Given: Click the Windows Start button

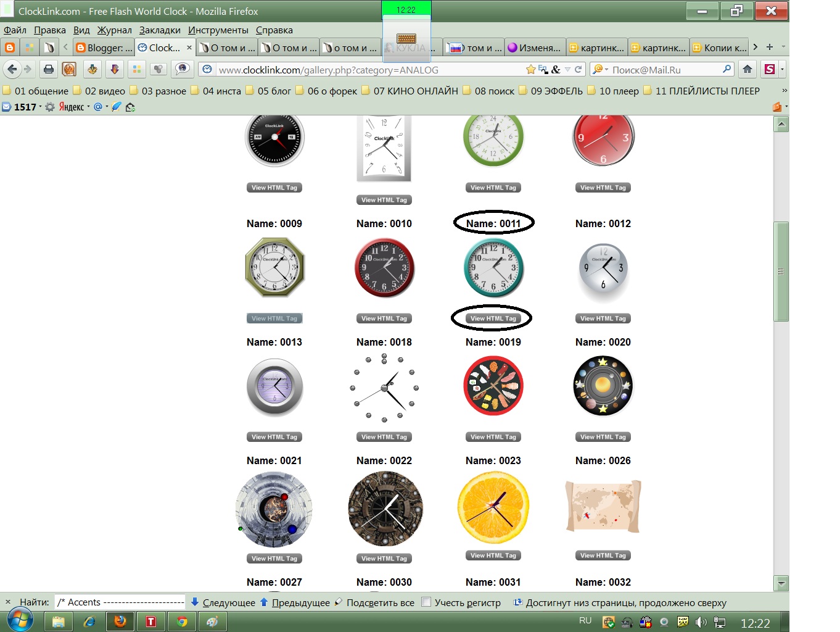Looking at the screenshot, I should tap(20, 620).
